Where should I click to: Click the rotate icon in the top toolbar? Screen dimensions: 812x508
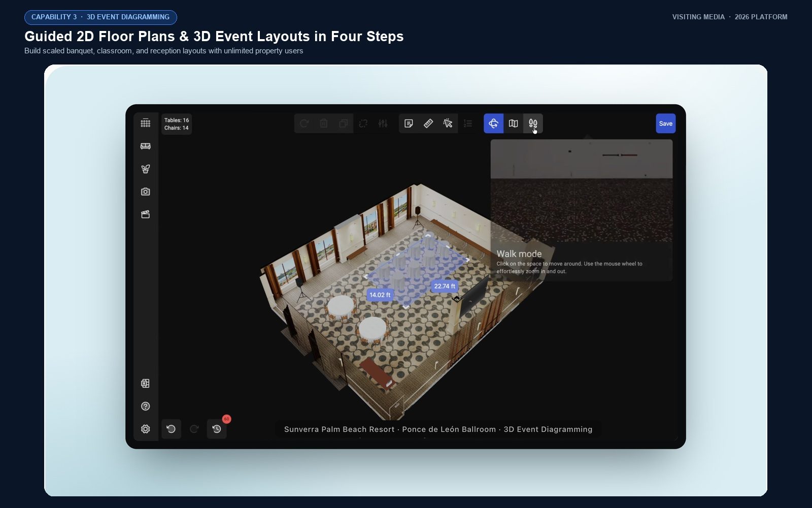(x=304, y=123)
